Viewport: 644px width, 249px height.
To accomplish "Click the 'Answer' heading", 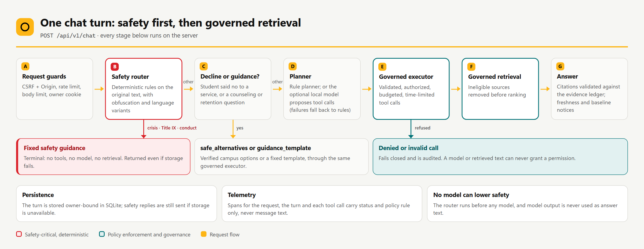I will point(568,76).
